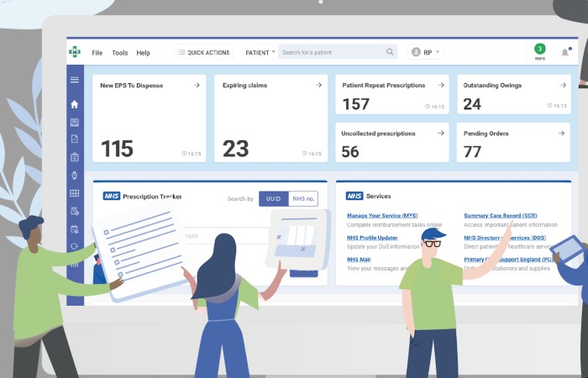The image size is (588, 378).
Task: Click the refresh sync icon in sidebar
Action: (75, 246)
